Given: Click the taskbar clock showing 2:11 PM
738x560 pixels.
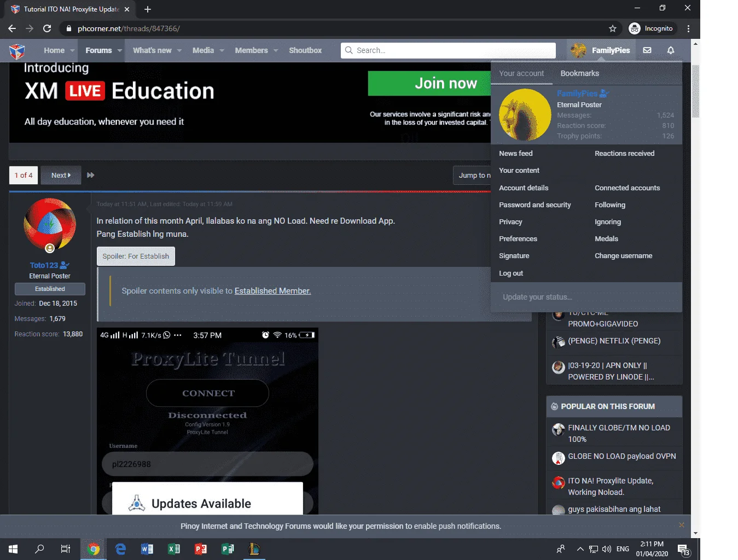Looking at the screenshot, I should coord(652,549).
